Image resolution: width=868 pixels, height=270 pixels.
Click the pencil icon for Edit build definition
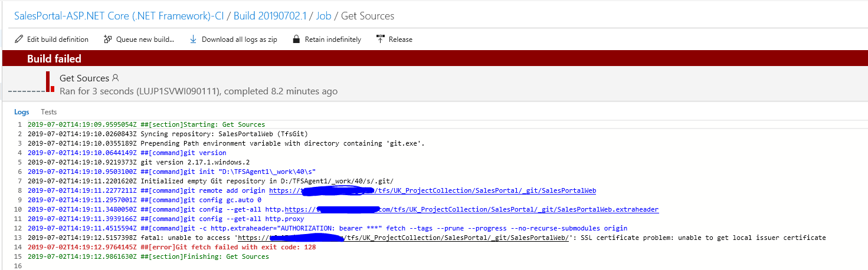[19, 39]
